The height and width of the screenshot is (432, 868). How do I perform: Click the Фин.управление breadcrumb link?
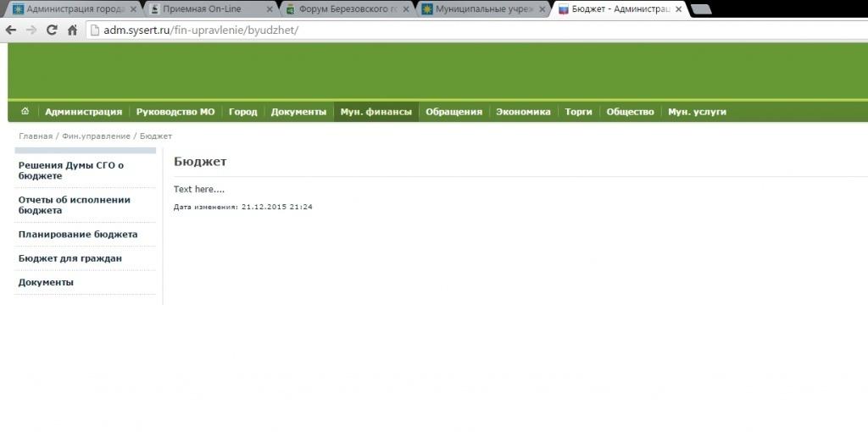click(x=96, y=136)
